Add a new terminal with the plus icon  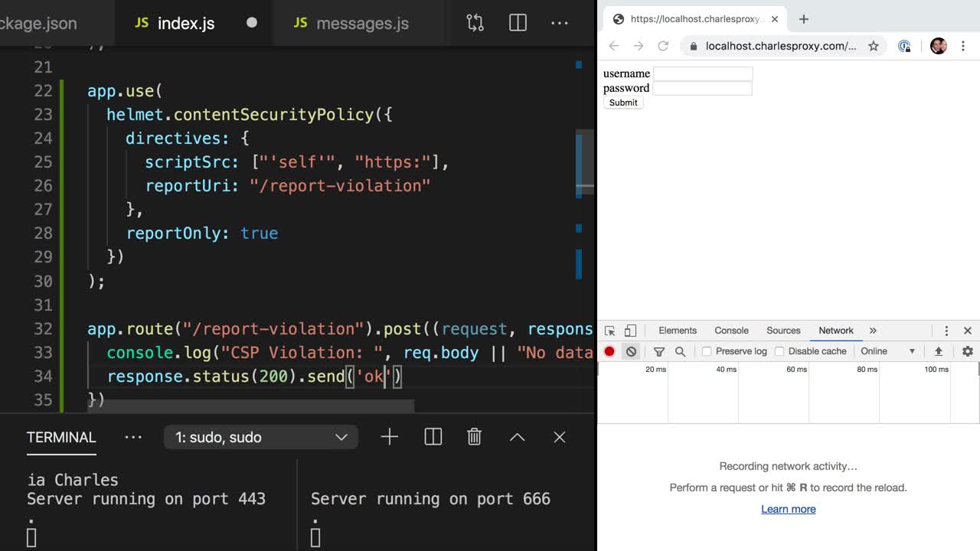pyautogui.click(x=389, y=437)
